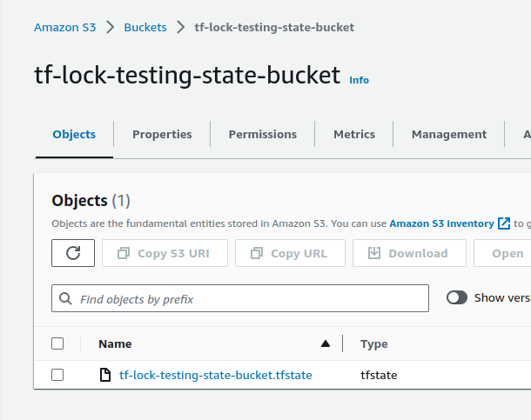Click the external link icon after Amazon S3 inventory

(x=504, y=223)
